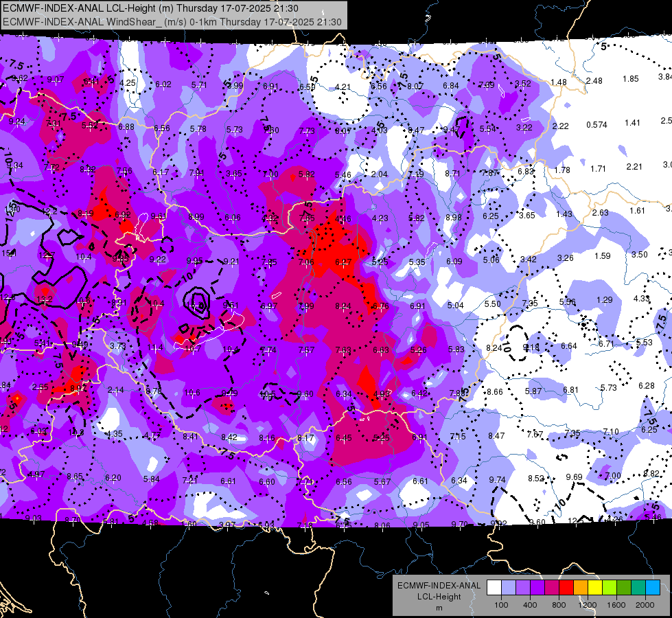Click the wind shear value 6.27
672x618 pixels.
coord(343,262)
